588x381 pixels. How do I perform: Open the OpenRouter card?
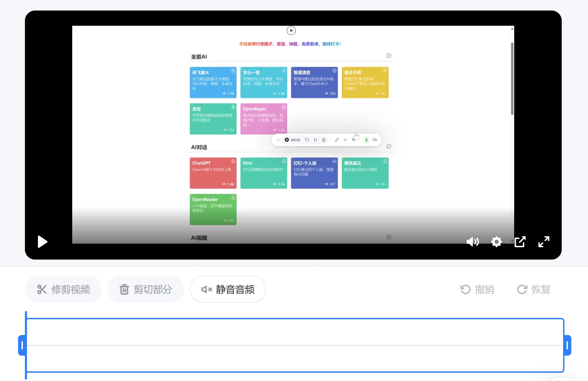213,209
